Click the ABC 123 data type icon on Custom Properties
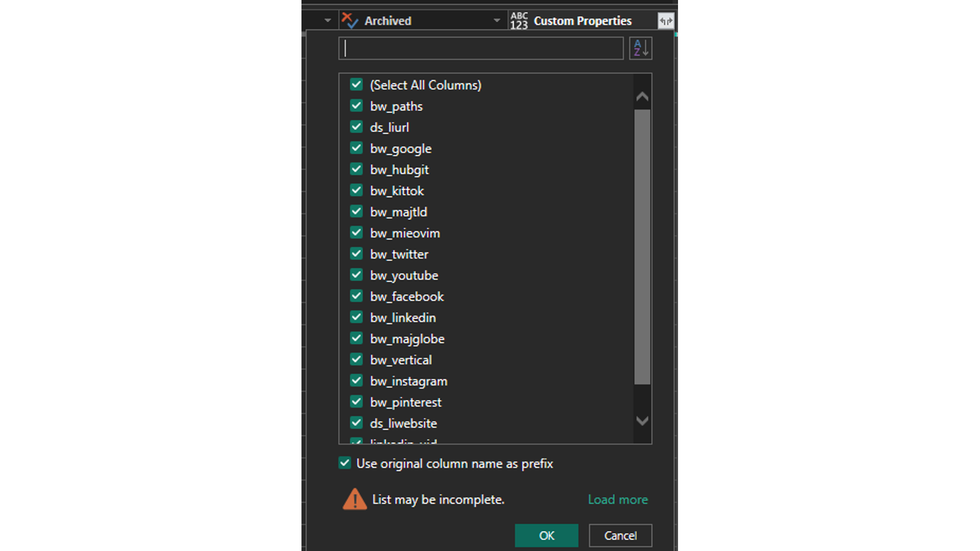 (x=519, y=20)
